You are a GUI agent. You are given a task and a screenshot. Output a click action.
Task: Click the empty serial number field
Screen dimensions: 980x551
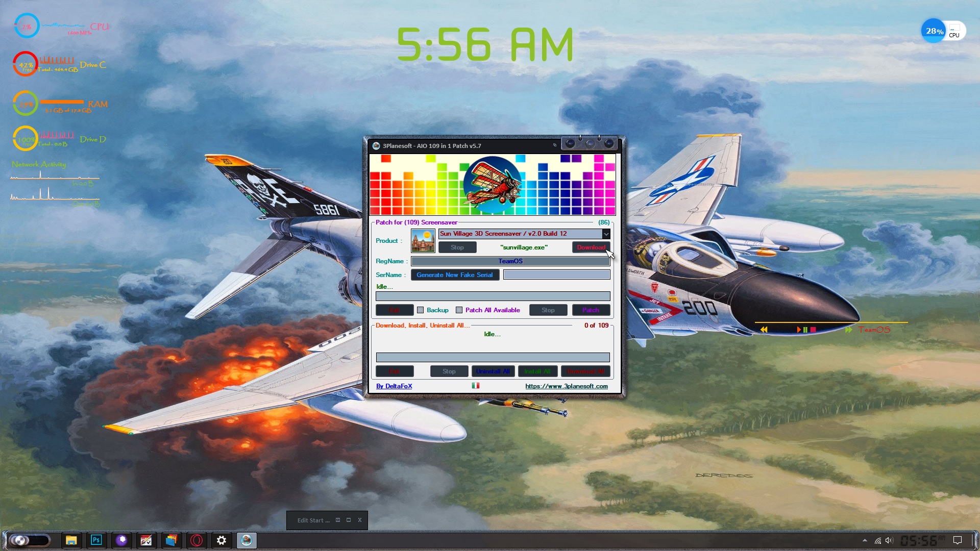tap(556, 275)
